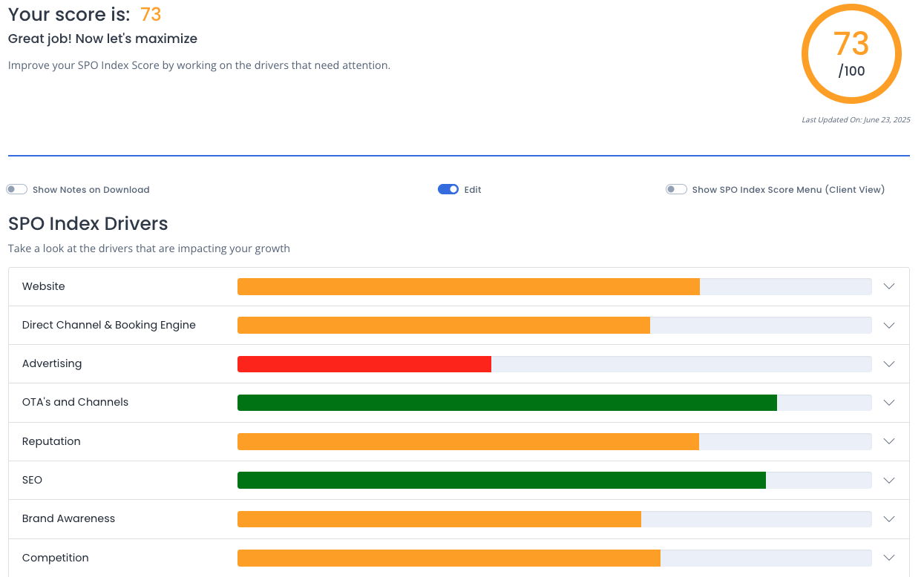
Task: Expand the Website driver chevron
Action: click(889, 286)
